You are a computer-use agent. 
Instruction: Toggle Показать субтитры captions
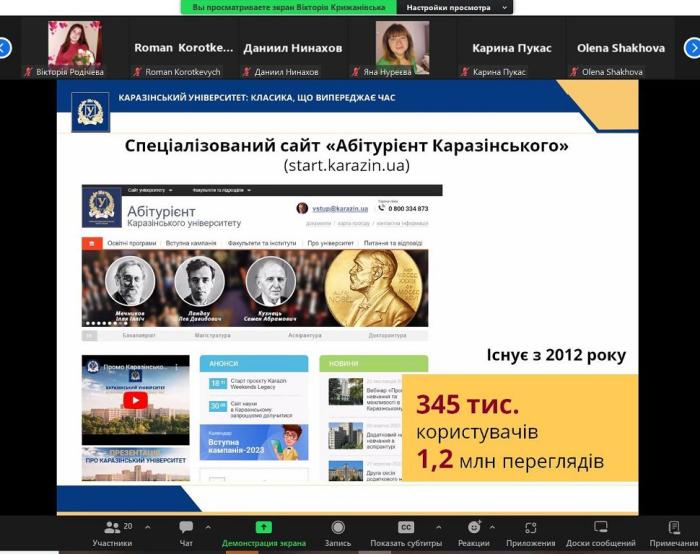click(x=406, y=533)
